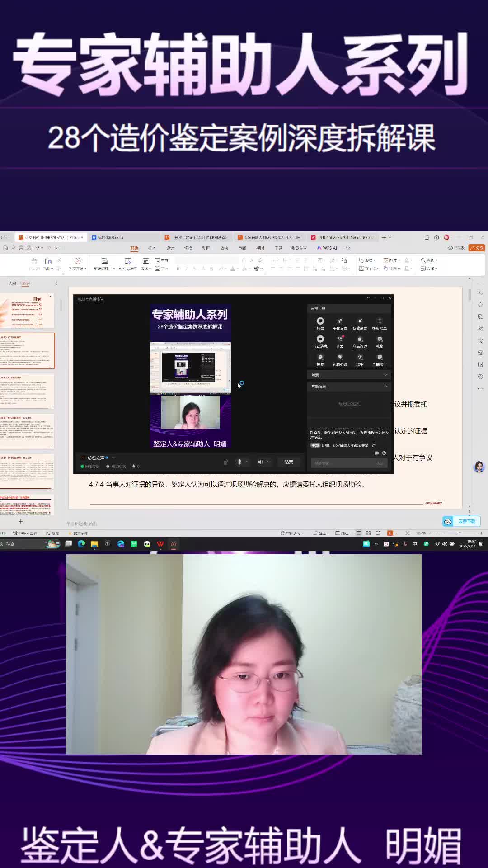488x868 pixels.
Task: Open the 抽奖 lottery tool
Action: (320, 360)
